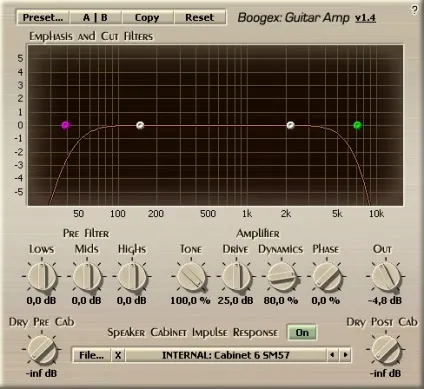The image size is (424, 389).
Task: Click the Reset button
Action: point(200,17)
